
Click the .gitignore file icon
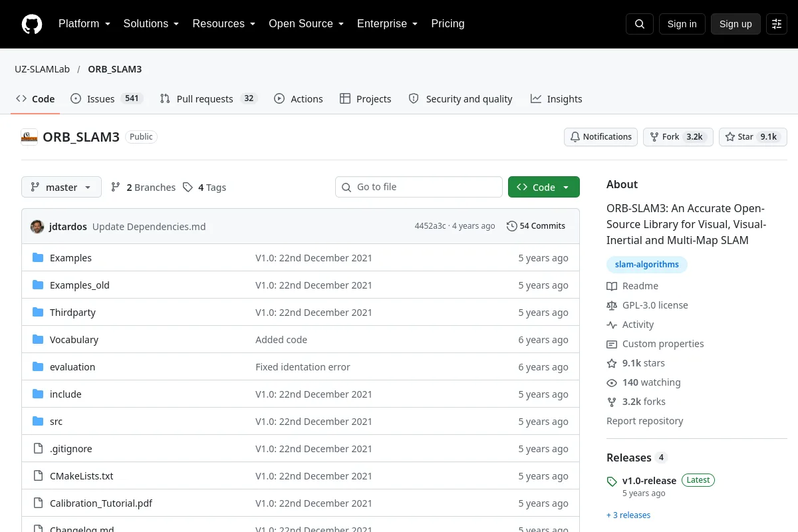click(38, 449)
